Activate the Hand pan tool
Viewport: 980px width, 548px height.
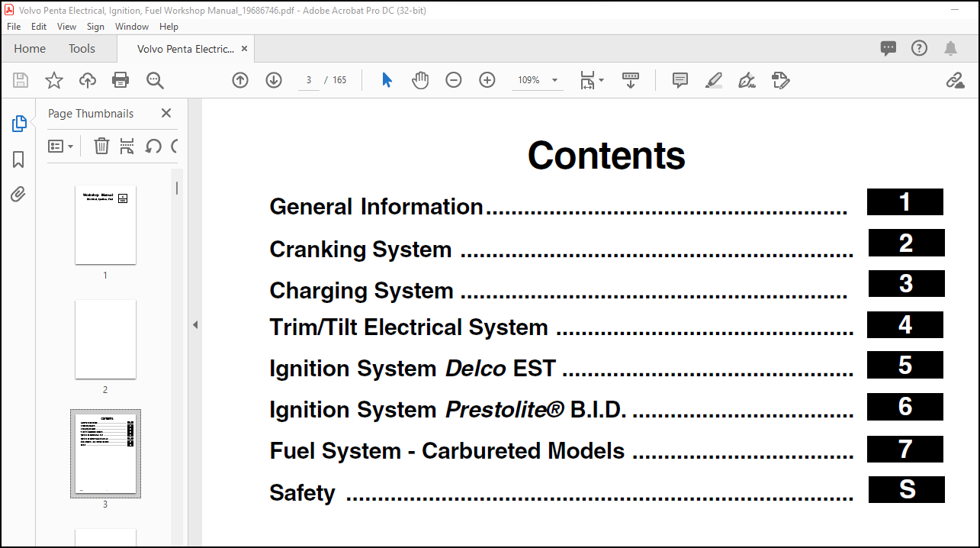click(420, 80)
